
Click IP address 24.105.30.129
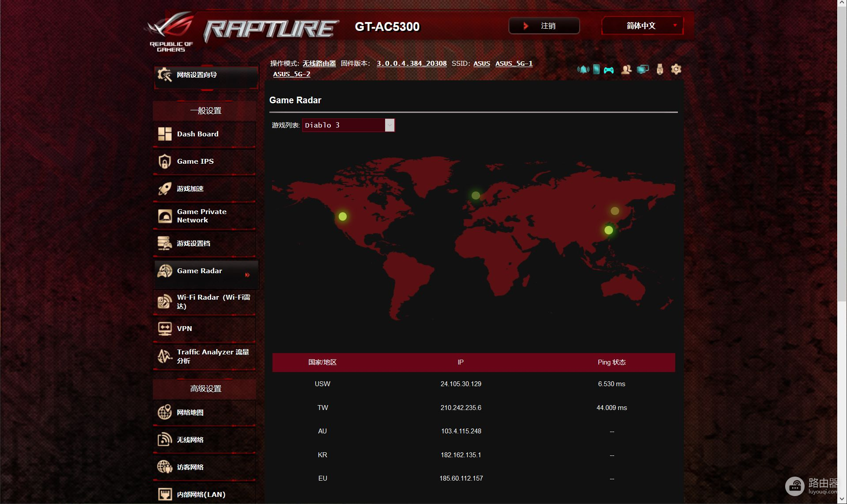pos(461,384)
